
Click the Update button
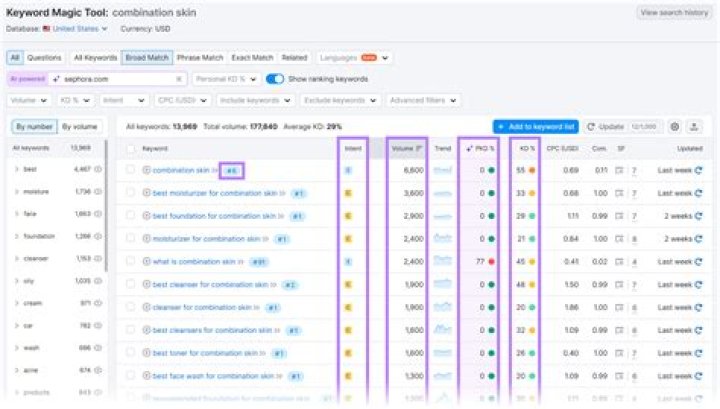coord(623,127)
